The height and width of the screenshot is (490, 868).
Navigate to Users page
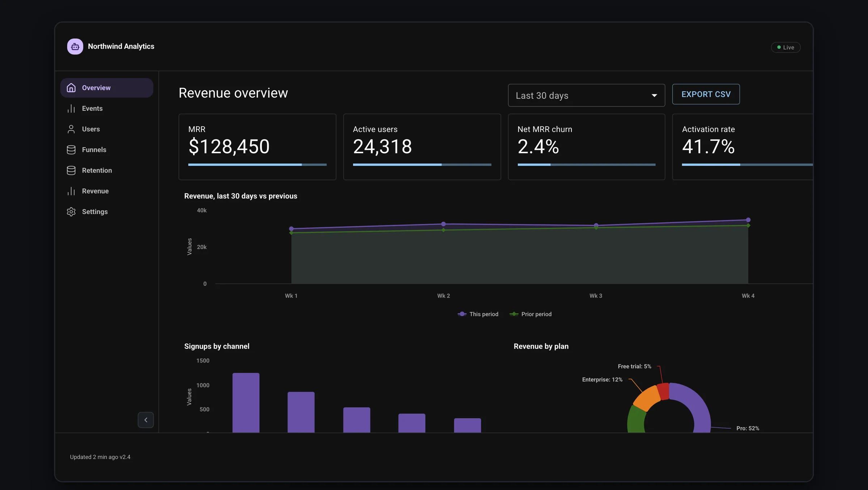tap(107, 129)
